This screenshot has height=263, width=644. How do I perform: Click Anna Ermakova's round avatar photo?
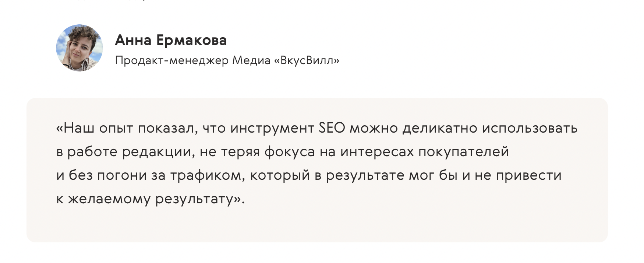[x=79, y=48]
